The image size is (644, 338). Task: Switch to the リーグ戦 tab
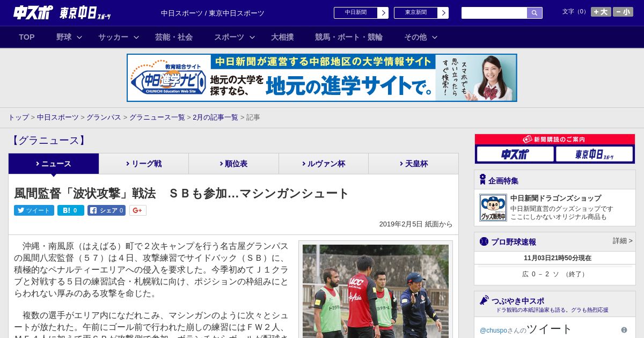click(x=144, y=164)
